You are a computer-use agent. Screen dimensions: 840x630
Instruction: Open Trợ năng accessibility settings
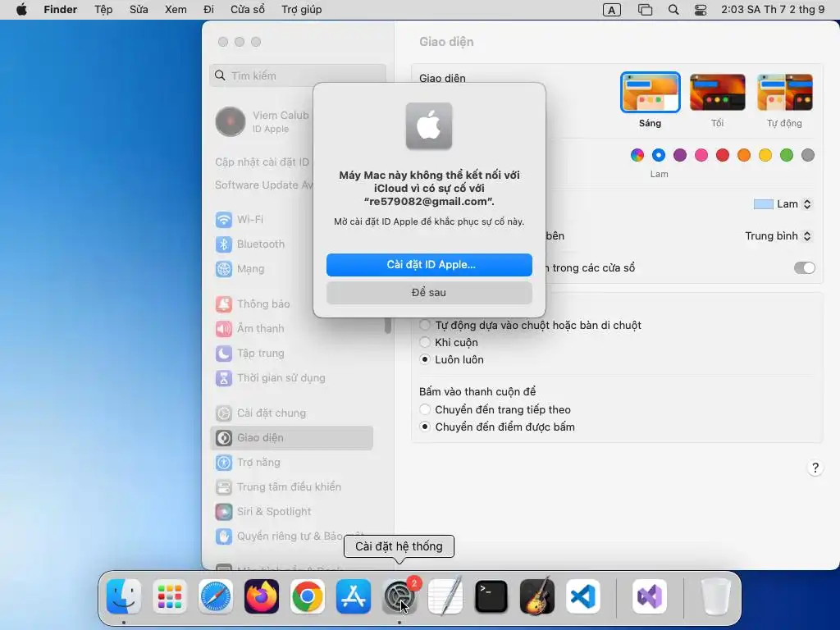pos(248,463)
